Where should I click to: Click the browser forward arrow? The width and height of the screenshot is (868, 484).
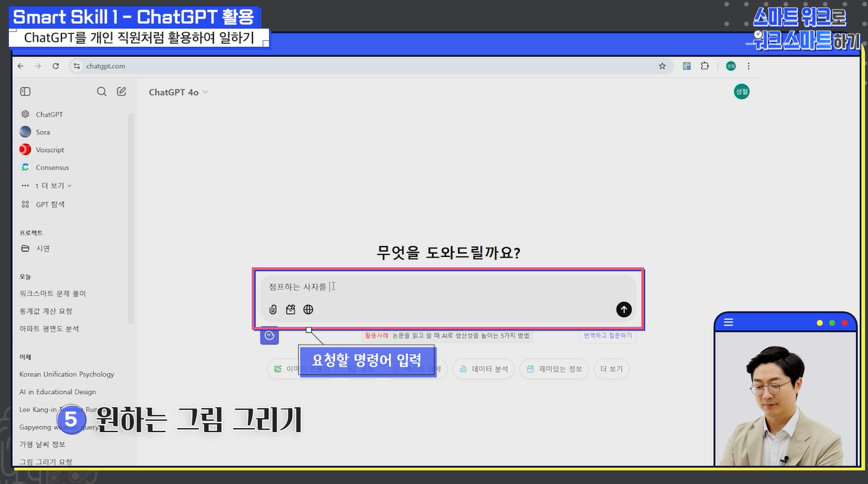38,66
